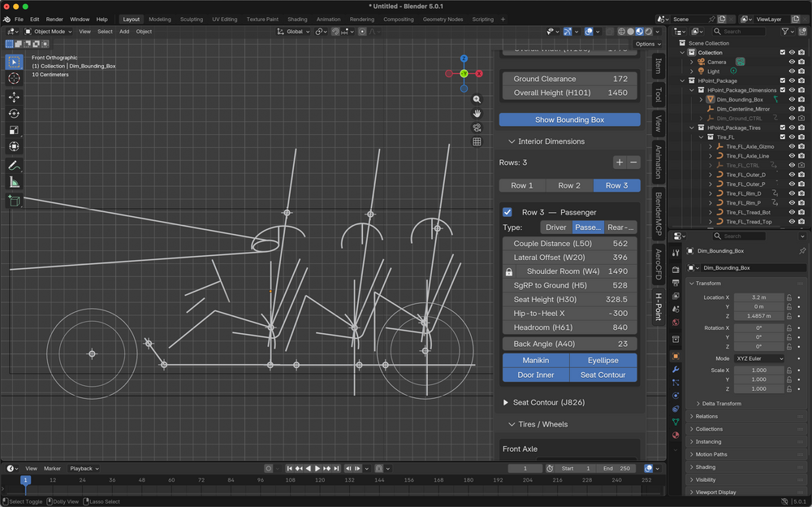The image size is (812, 507).
Task: Open the H-Point sidebar tab
Action: [x=659, y=307]
